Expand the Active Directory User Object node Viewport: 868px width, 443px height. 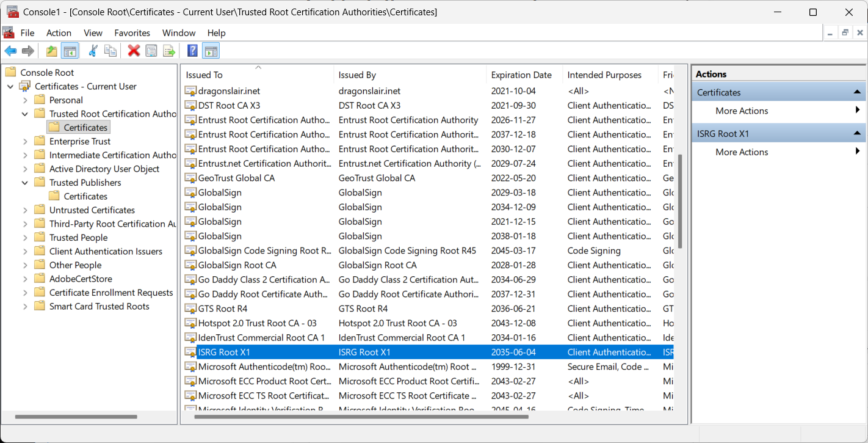coord(25,169)
